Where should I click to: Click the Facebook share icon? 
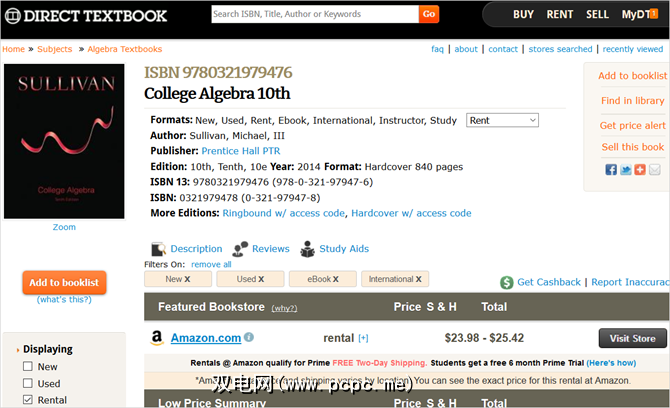(611, 170)
